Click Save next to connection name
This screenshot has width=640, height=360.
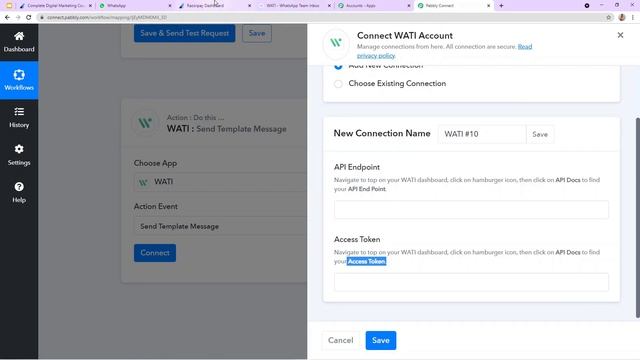(540, 134)
